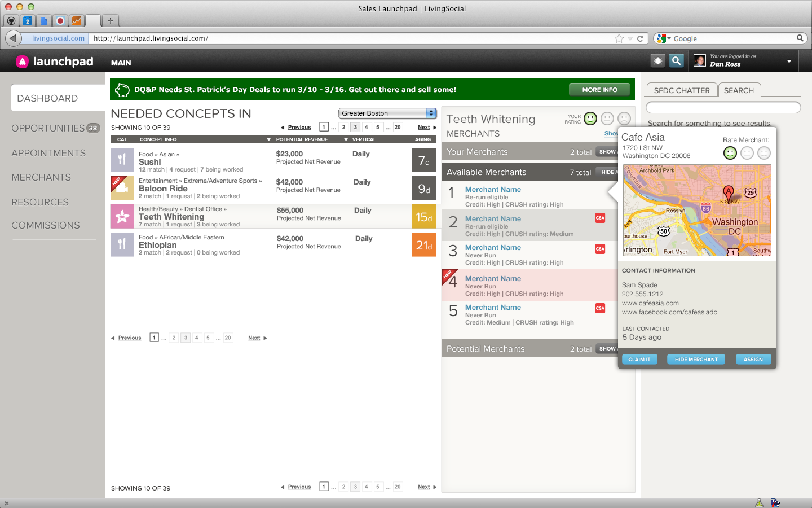Click CSA badge on merchant 3

(x=601, y=249)
